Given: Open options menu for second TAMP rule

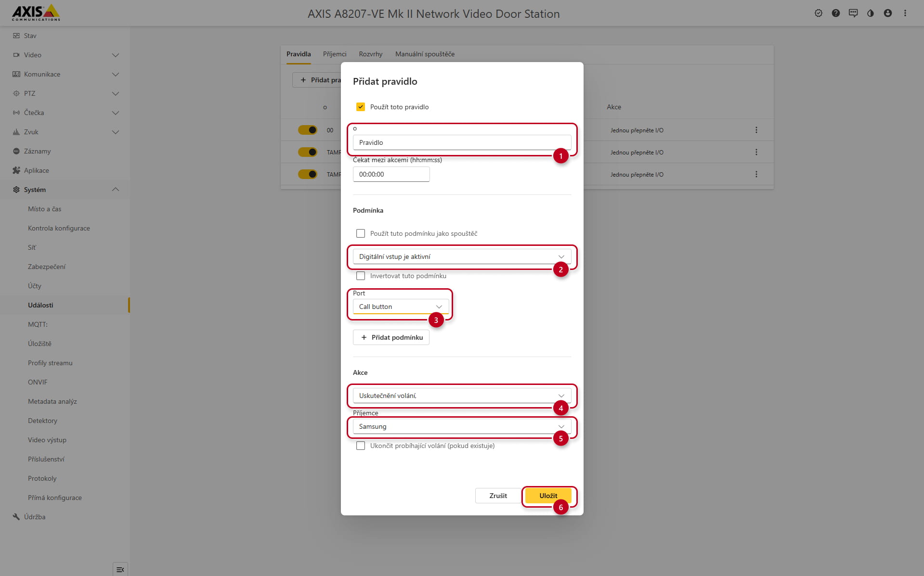Looking at the screenshot, I should (x=756, y=152).
